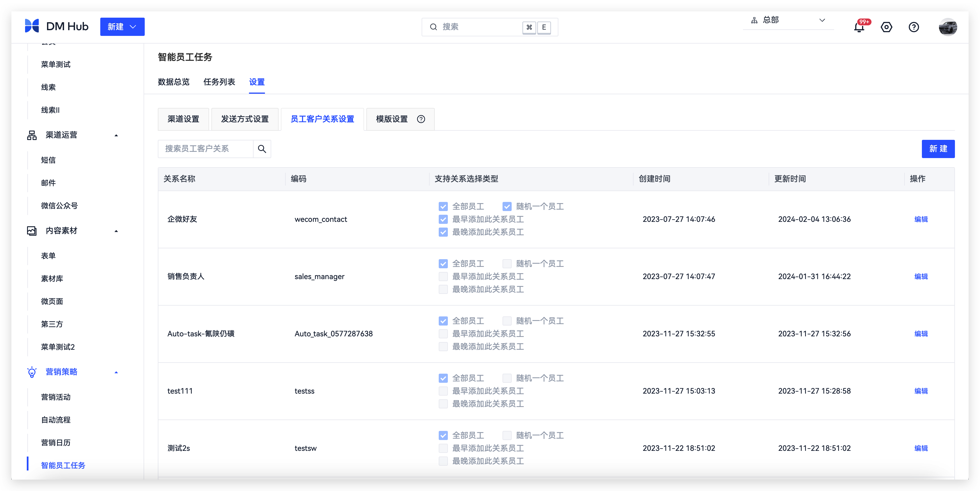
Task: Toggle 最晚添加此关系员工 checkbox for 企微好友
Action: 443,232
